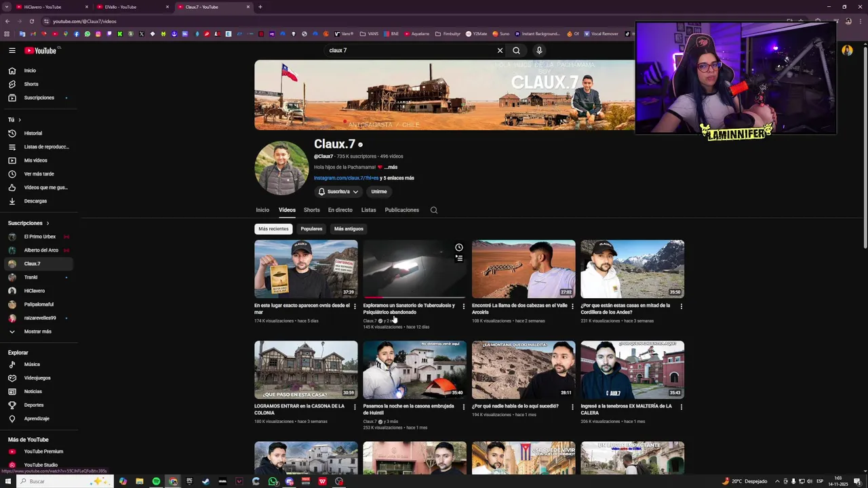Open options menu for llama video
The height and width of the screenshot is (488, 868).
pyautogui.click(x=572, y=306)
